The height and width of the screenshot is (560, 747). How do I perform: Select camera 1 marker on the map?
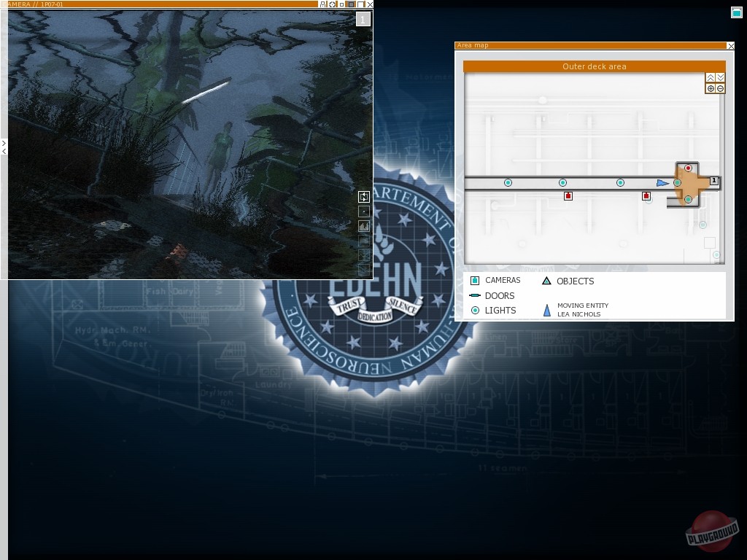pos(714,181)
